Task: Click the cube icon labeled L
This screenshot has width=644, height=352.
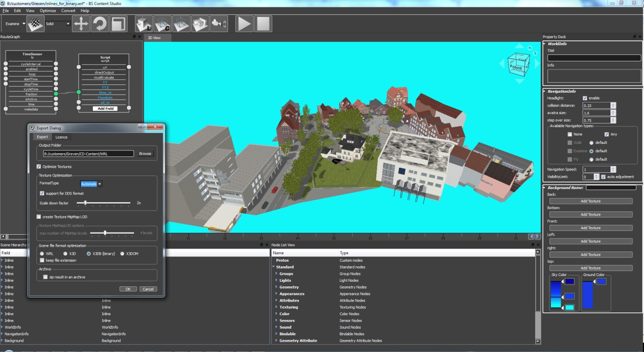Action: point(144,24)
